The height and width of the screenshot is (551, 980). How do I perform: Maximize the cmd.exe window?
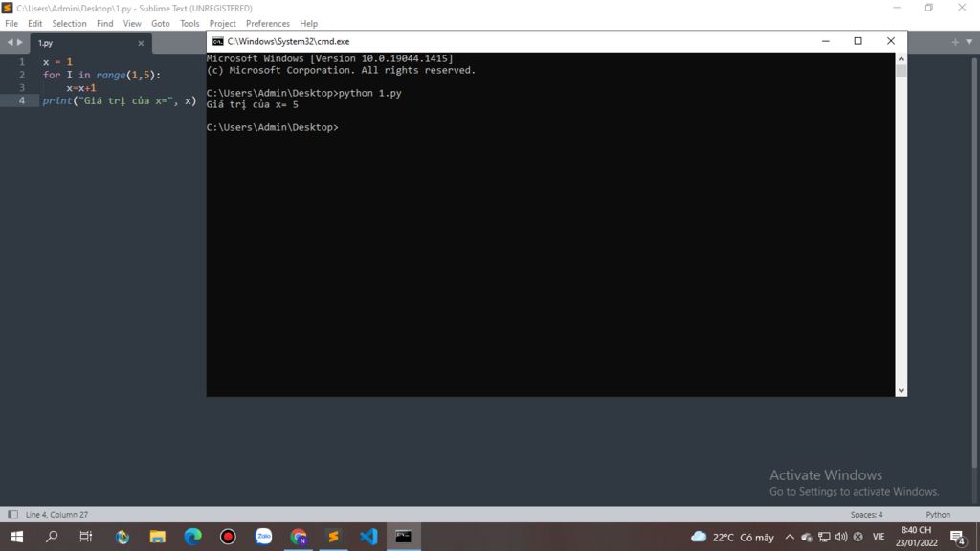pyautogui.click(x=858, y=41)
